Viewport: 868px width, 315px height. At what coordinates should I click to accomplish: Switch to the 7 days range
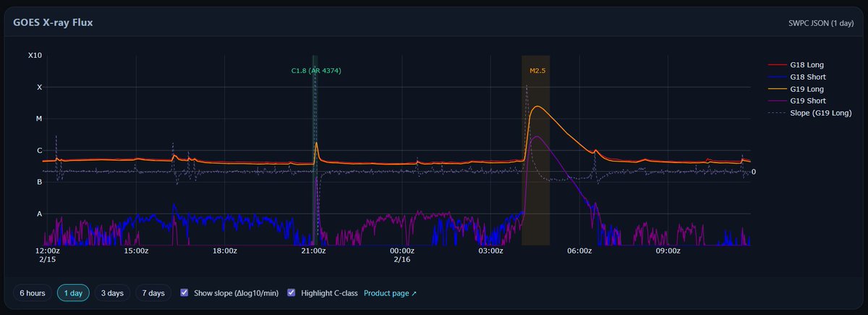[153, 293]
